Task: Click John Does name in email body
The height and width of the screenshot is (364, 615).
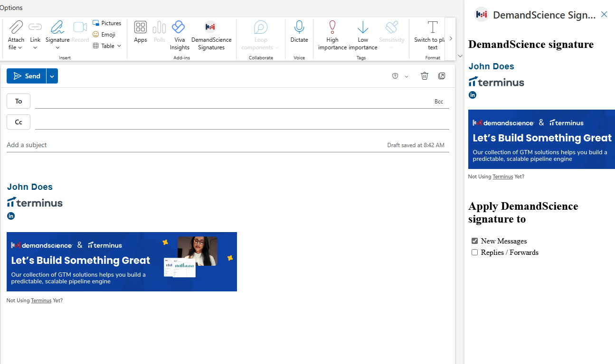Action: 30,187
